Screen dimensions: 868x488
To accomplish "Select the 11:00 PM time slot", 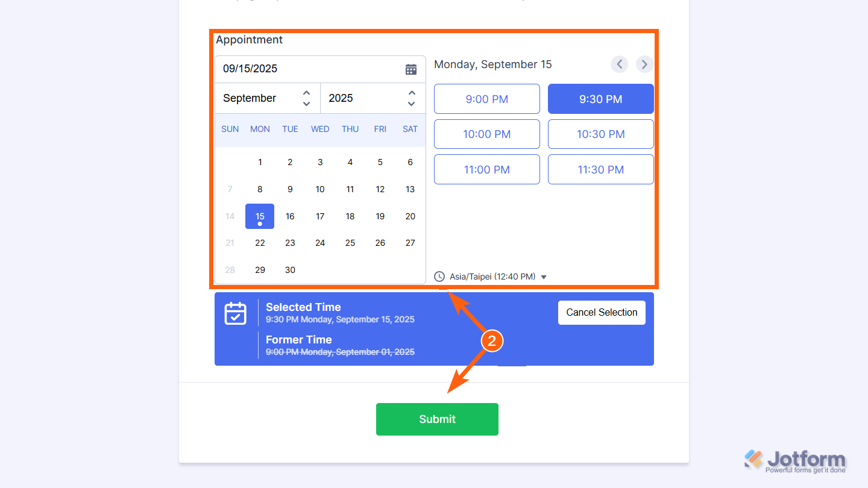I will pos(486,170).
